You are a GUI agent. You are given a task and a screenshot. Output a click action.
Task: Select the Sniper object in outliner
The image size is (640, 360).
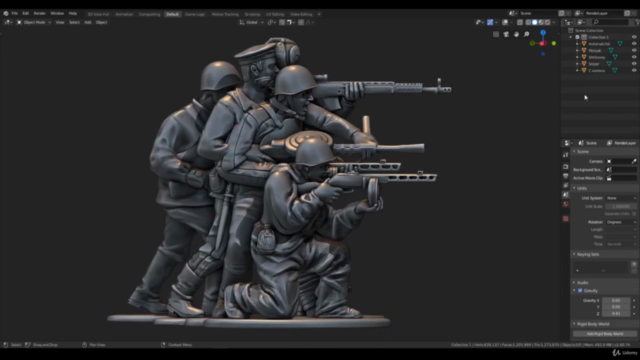594,64
